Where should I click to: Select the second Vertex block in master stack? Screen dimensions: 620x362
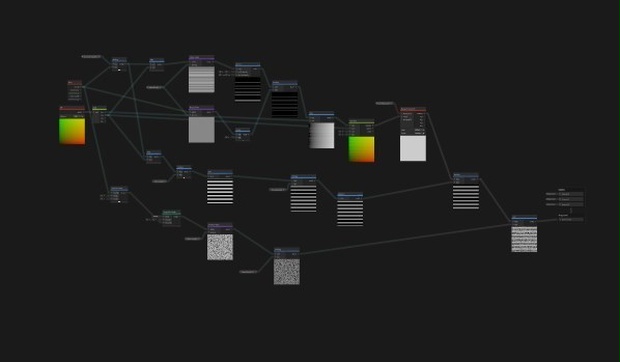571,199
